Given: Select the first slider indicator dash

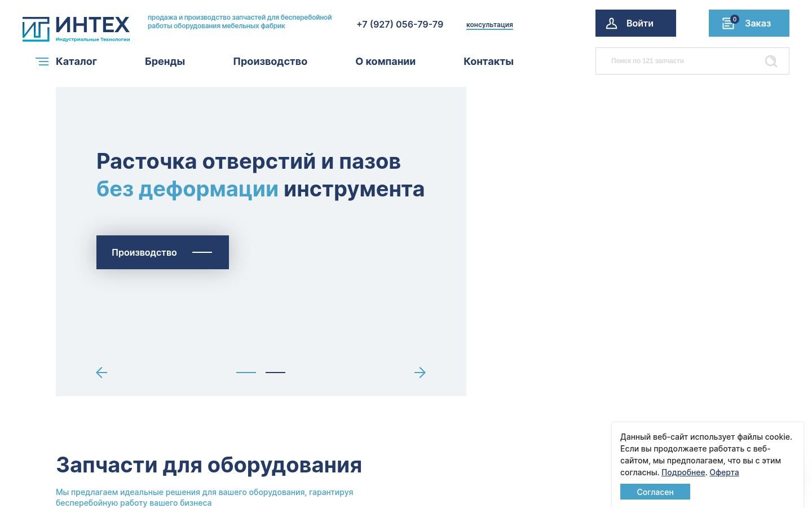Looking at the screenshot, I should click(x=246, y=373).
